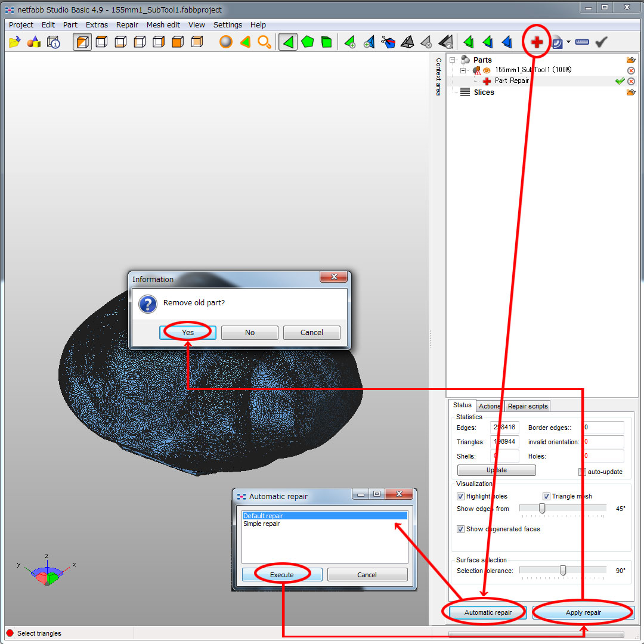Enable the auto-update checkbox
Image resolution: width=644 pixels, height=644 pixels.
[x=582, y=472]
